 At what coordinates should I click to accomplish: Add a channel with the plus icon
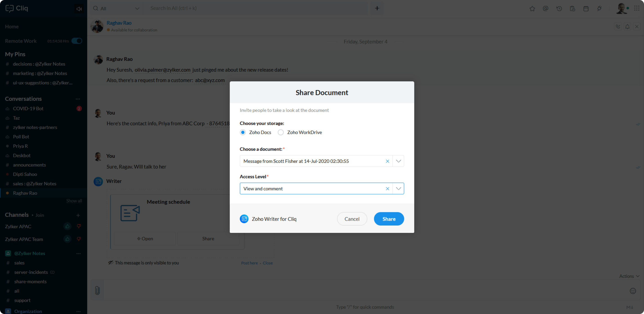point(78,215)
